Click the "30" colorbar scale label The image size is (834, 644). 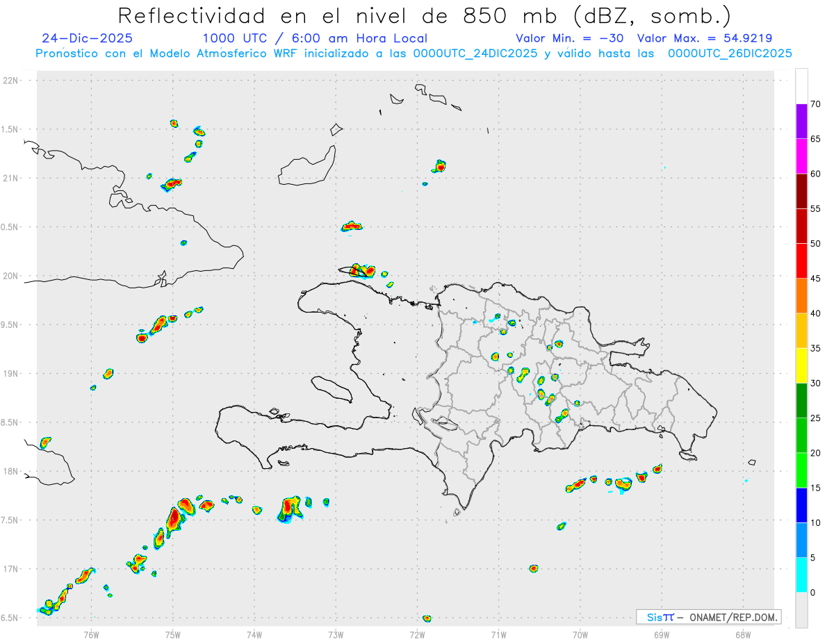815,383
